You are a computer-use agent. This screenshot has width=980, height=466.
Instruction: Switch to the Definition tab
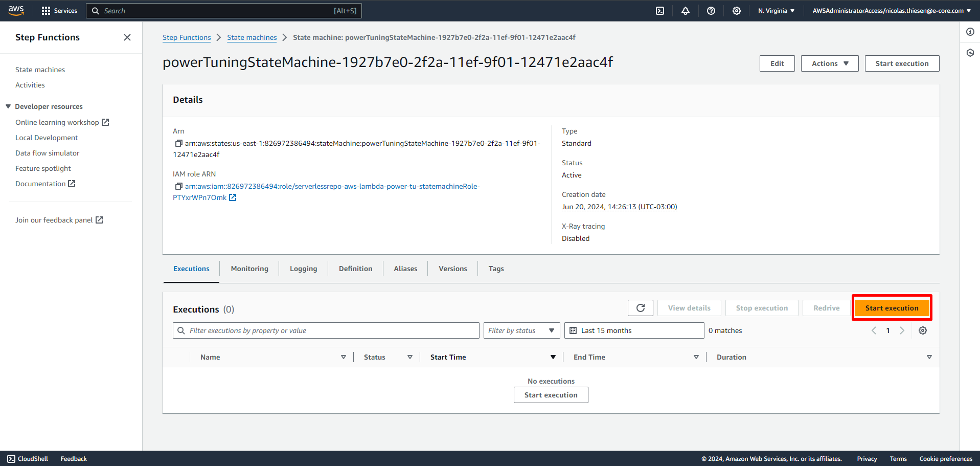tap(356, 269)
